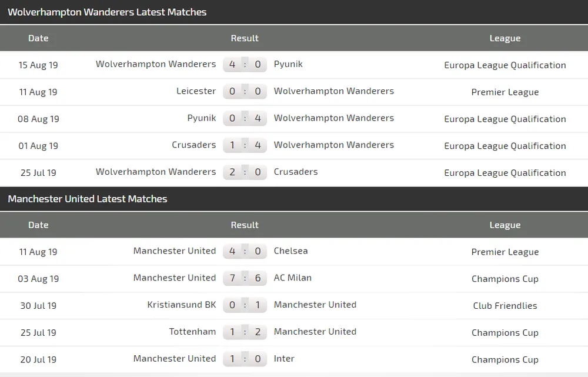The width and height of the screenshot is (588, 377).
Task: Select the 03 Aug 19 date cell
Action: [x=38, y=279]
